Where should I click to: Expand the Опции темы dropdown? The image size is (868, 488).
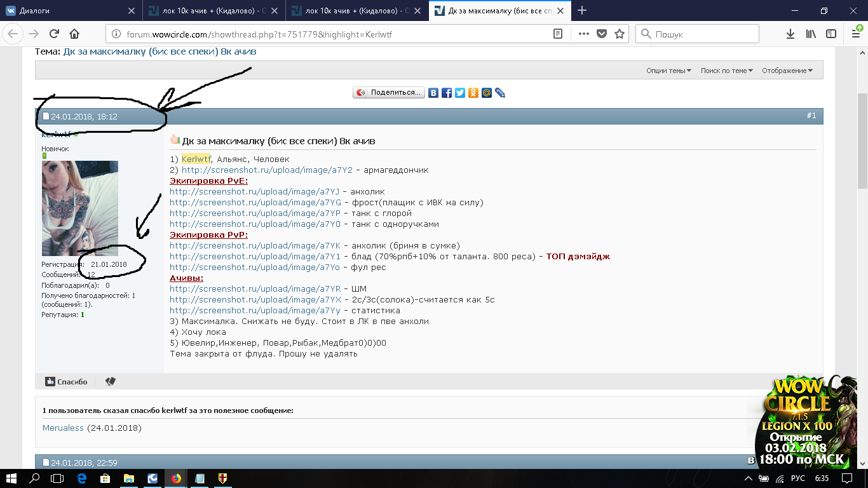pos(668,71)
